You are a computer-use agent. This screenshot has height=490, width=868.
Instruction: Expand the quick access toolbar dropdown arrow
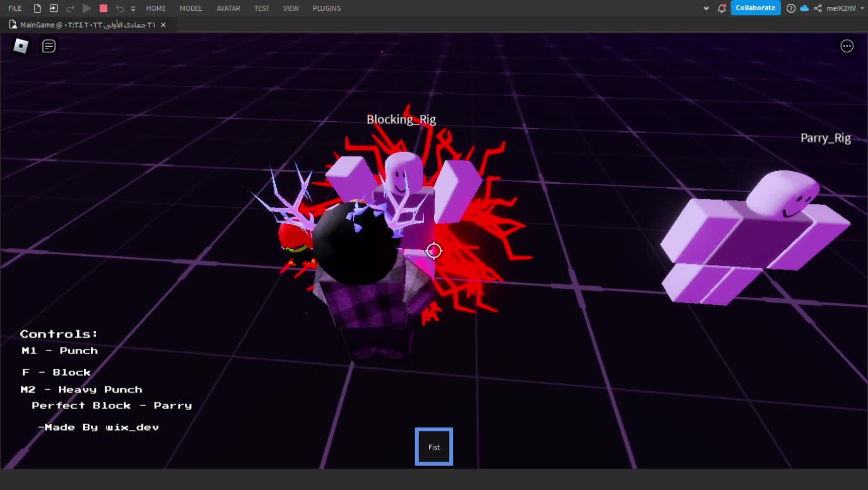133,9
